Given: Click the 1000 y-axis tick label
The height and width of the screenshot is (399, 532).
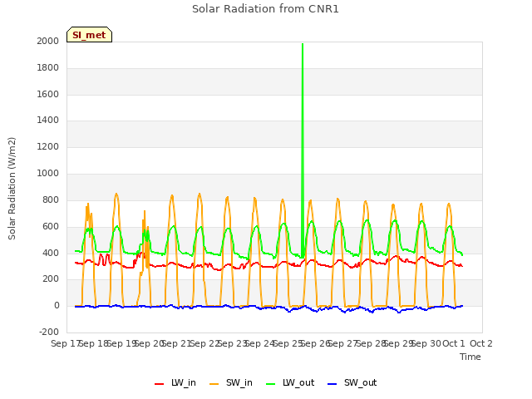Looking at the screenshot, I should click(x=48, y=174).
